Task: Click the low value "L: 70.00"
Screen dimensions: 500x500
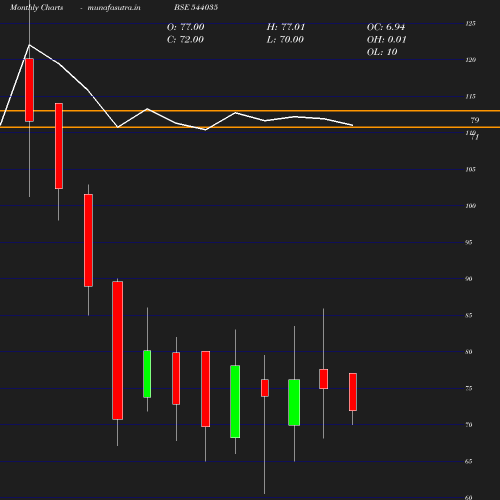Action: click(x=285, y=39)
